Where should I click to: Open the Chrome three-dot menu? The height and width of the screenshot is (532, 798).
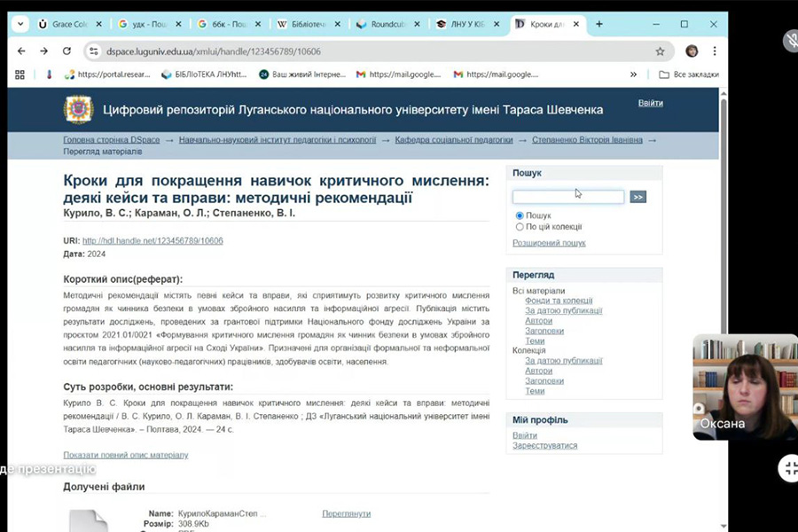[x=715, y=51]
